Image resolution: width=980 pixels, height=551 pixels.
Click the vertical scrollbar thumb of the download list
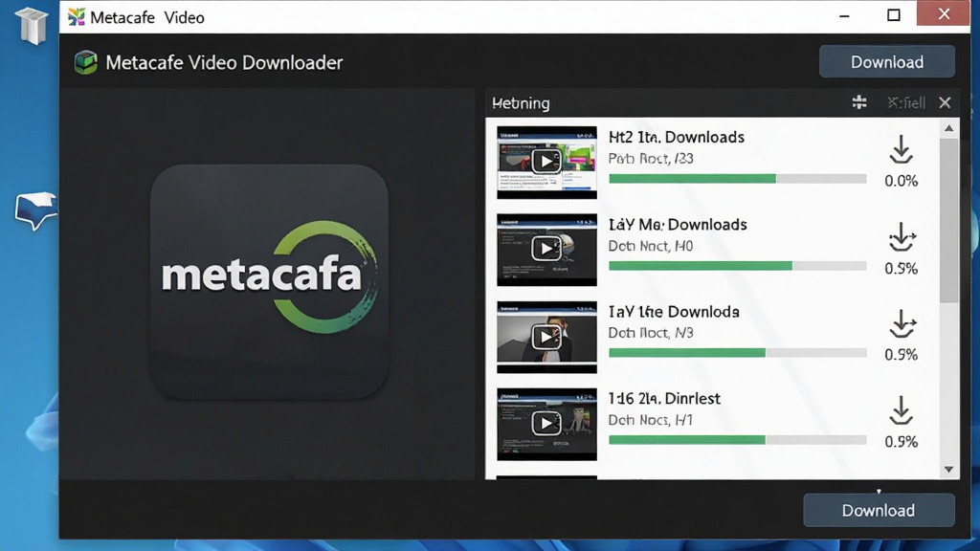pyautogui.click(x=948, y=220)
